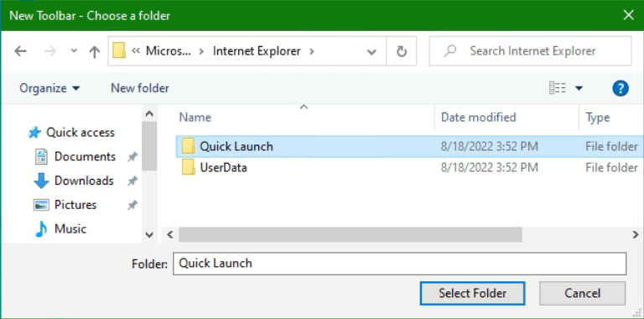This screenshot has height=319, width=644.
Task: Create a New folder
Action: [140, 88]
